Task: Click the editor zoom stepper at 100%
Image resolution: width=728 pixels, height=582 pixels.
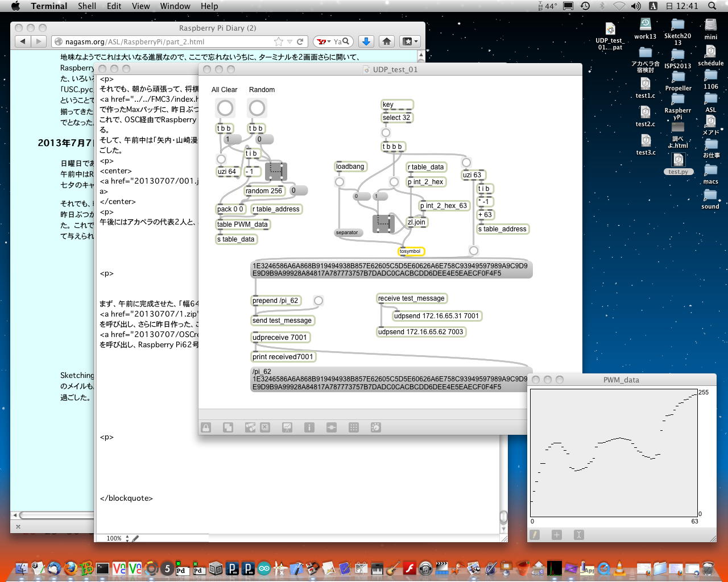Action: pos(127,538)
